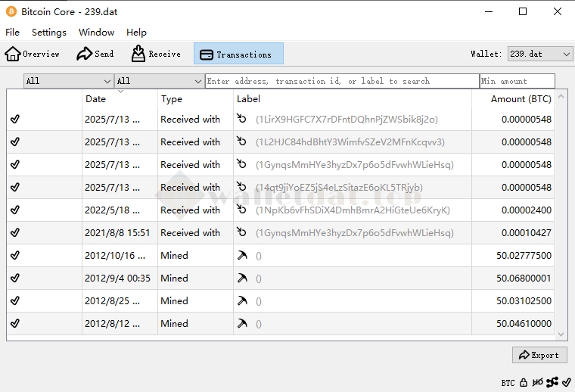This screenshot has height=392, width=575.
Task: Open the Window menu
Action: click(96, 33)
